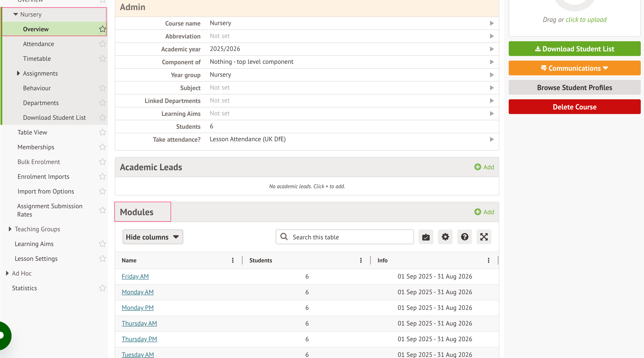Open Bulk Enrolment in the sidebar
Viewport: 644px width, 358px height.
(39, 162)
